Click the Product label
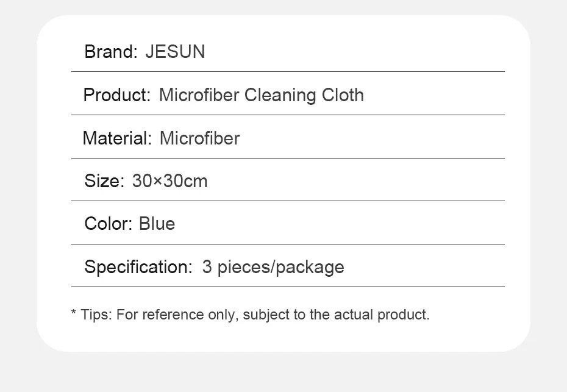567x392 pixels. click(x=116, y=95)
